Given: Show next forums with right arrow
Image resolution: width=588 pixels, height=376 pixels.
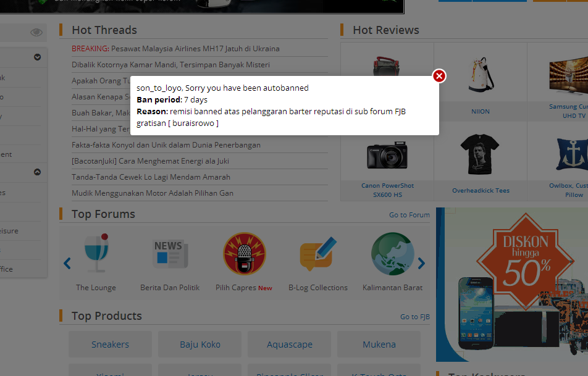Looking at the screenshot, I should 421,263.
